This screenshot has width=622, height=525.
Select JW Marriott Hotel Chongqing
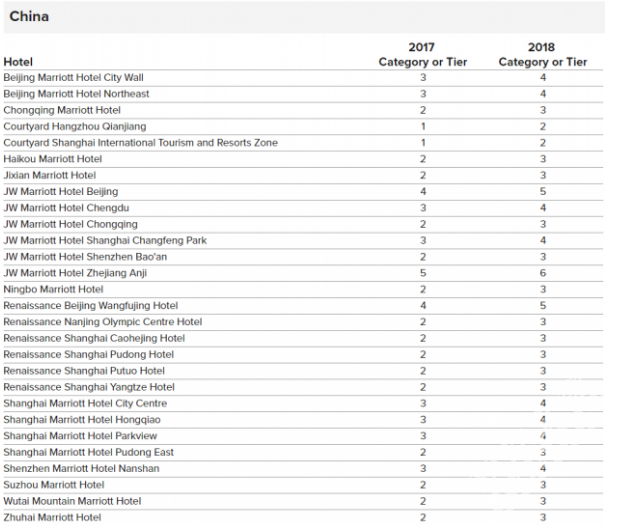click(x=71, y=224)
